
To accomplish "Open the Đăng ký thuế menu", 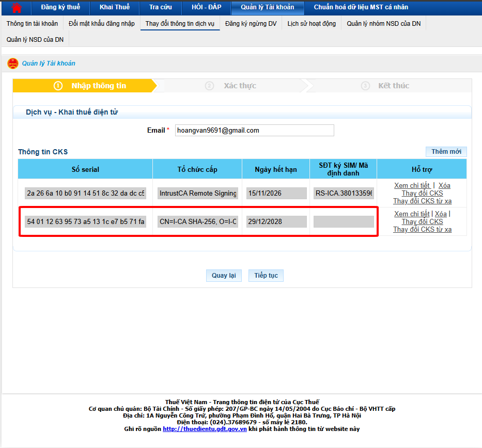I will click(60, 7).
